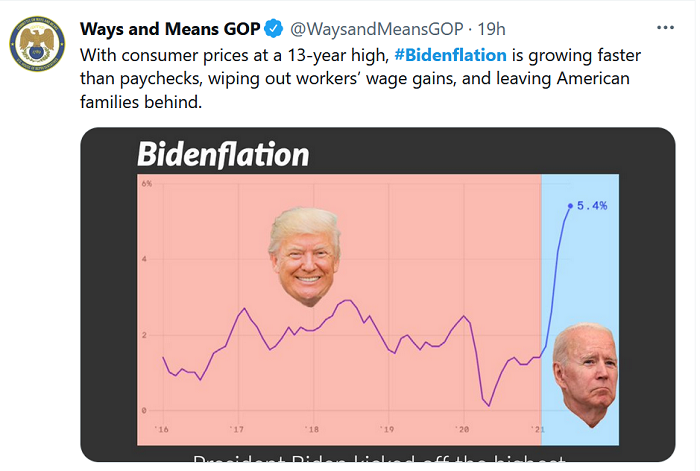Open the Bidenflation chart image
Image resolution: width=700 pixels, height=471 pixels.
coord(378,295)
